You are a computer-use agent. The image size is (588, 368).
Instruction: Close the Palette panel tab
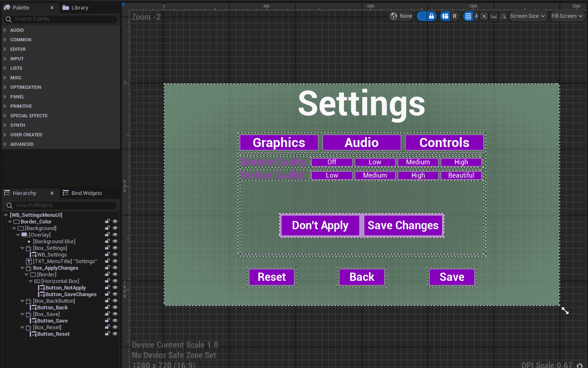[x=52, y=8]
